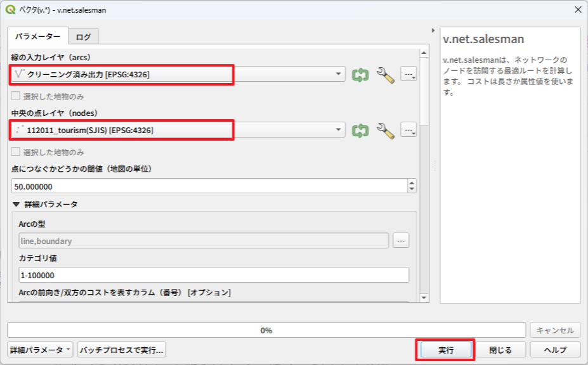Screen dimensions: 588x365
Task: Click the カテゴリ値 input field
Action: point(214,276)
